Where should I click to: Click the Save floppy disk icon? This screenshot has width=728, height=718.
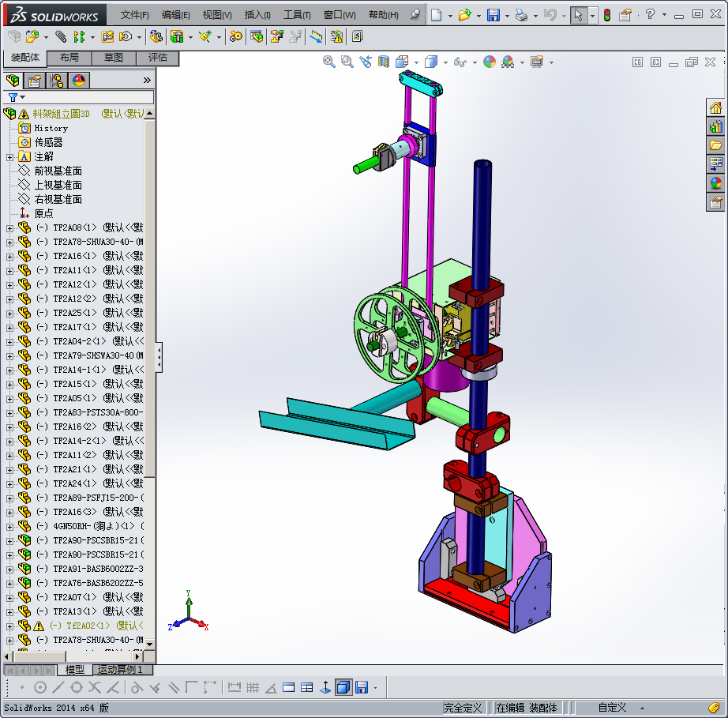(493, 15)
